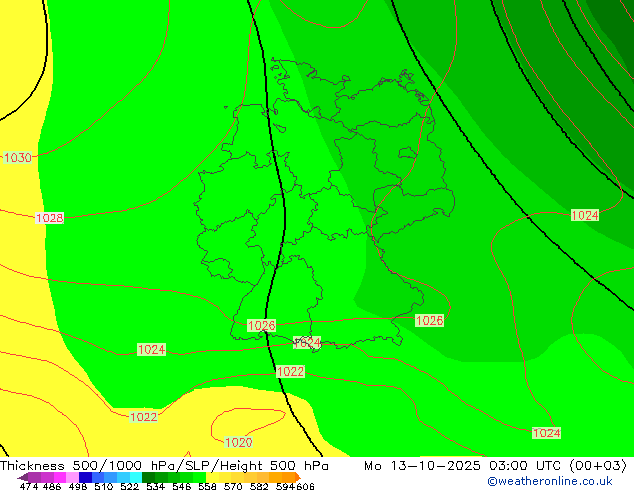This screenshot has width=634, height=490.
Task: Click the 1030 isobar label
Action: [x=17, y=157]
